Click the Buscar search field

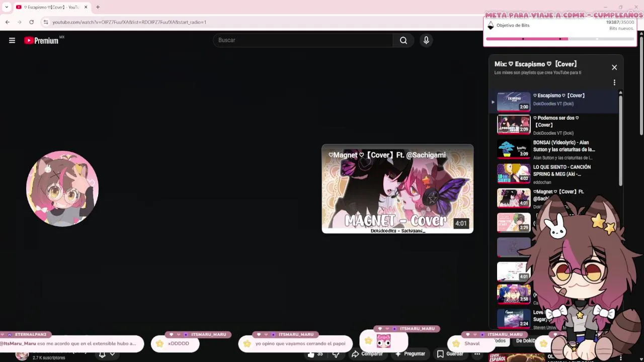point(303,40)
